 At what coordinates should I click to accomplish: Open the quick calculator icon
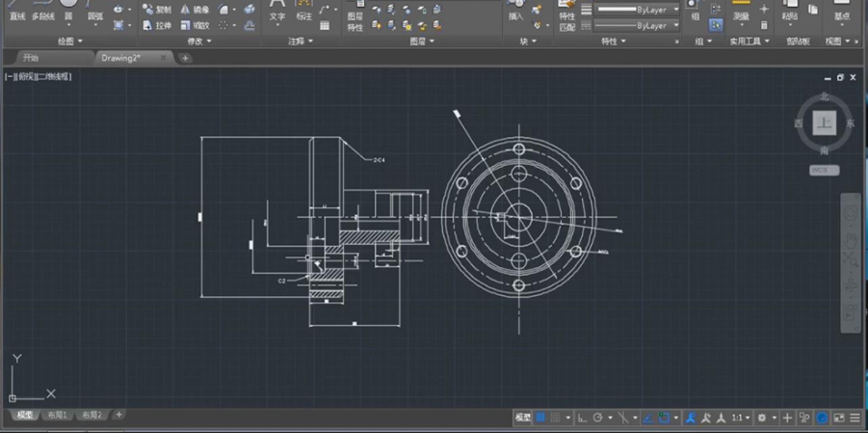765,25
